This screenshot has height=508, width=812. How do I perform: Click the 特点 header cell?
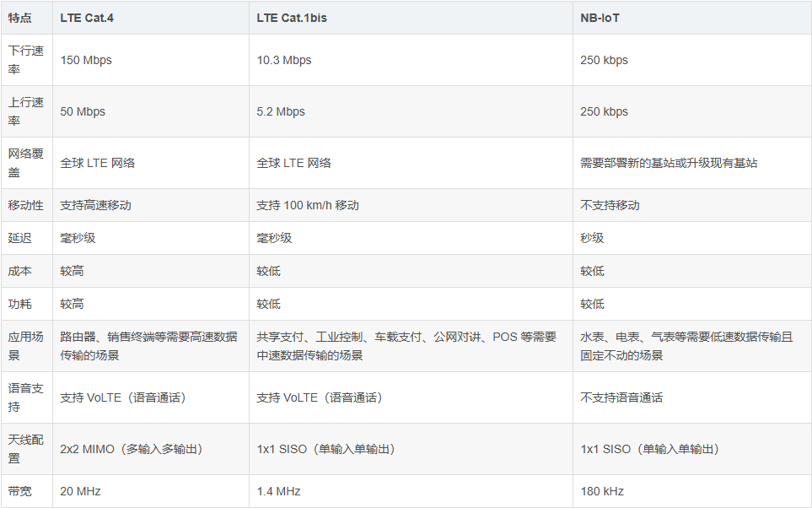coord(19,18)
